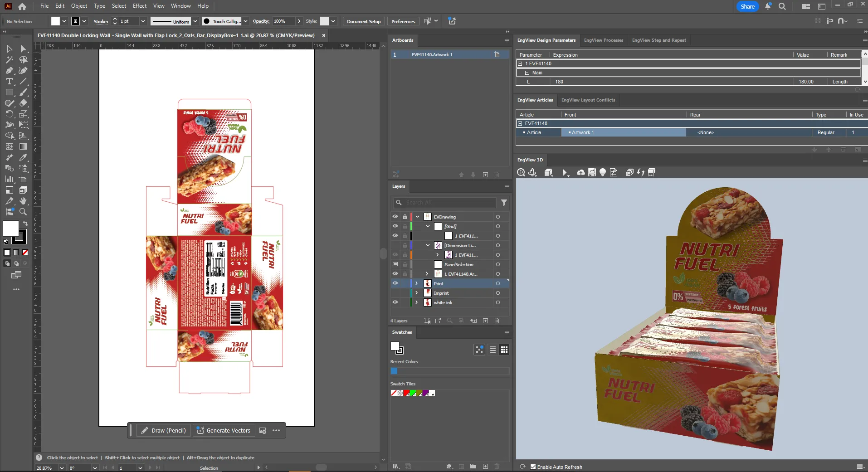Unlock the EVDrawing layer lock icon
The height and width of the screenshot is (472, 868).
405,217
